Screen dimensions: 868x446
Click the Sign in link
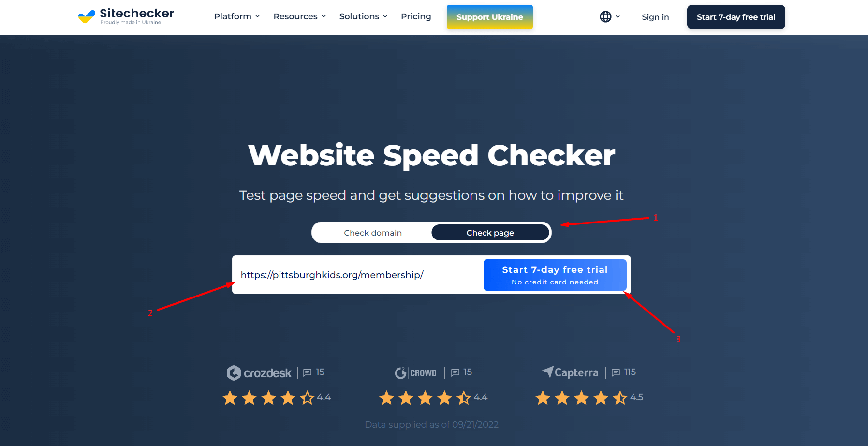pyautogui.click(x=655, y=17)
